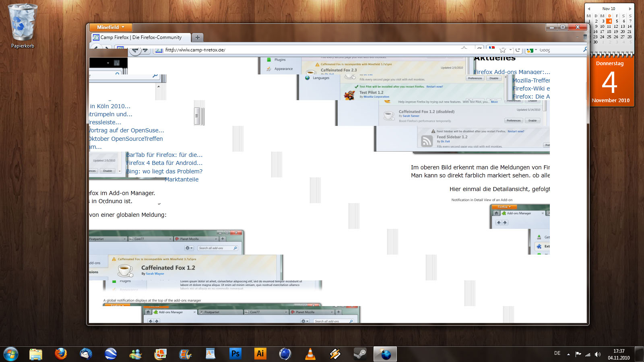Open Thunderbird from the taskbar

tap(86, 354)
